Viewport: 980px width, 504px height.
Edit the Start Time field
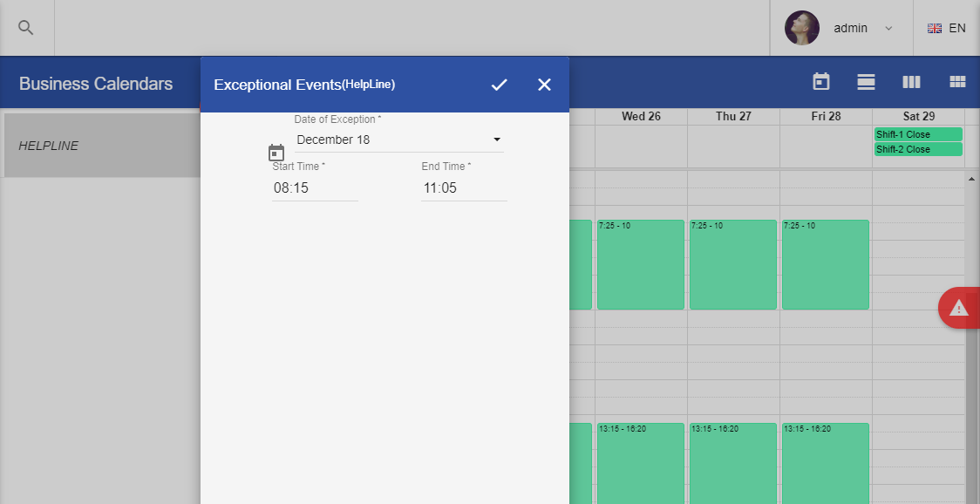pyautogui.click(x=314, y=188)
